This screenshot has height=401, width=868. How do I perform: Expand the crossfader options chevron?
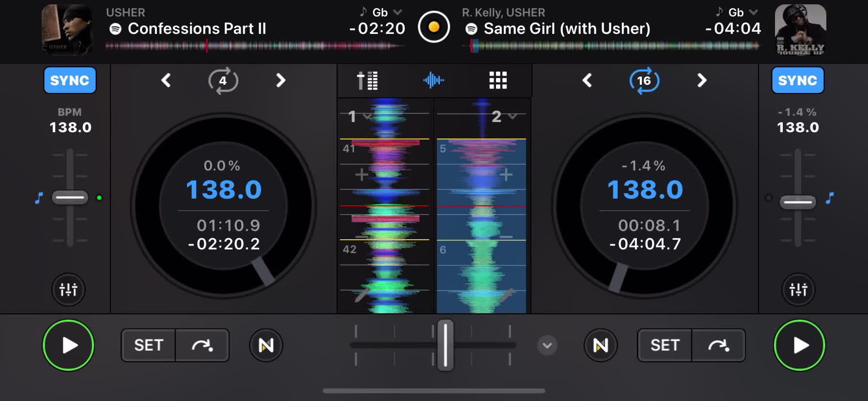(547, 346)
